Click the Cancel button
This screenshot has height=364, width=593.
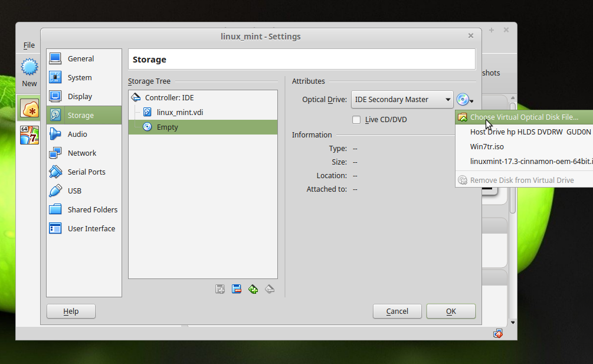tap(397, 311)
